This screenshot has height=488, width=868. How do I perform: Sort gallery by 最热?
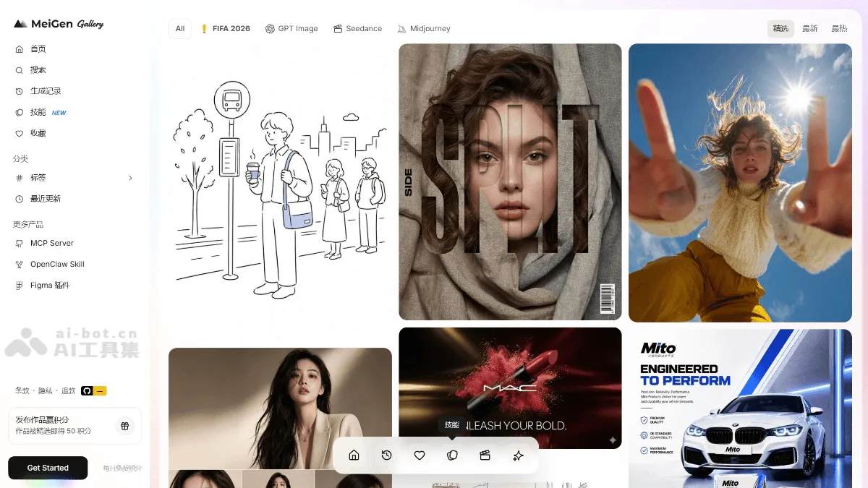tap(839, 29)
